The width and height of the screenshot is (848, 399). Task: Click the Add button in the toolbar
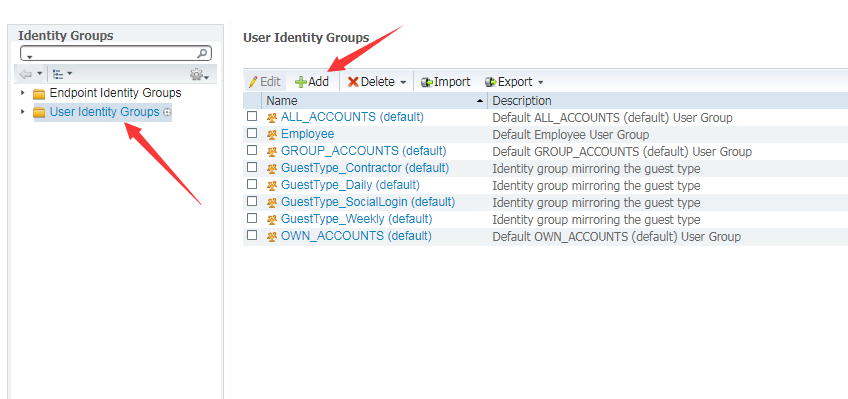312,82
